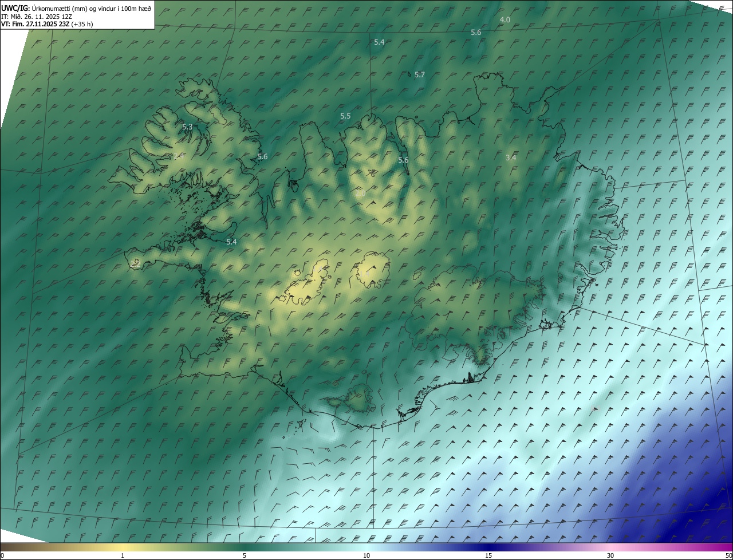
Task: Click the '4.0' value label on the map
Action: click(x=505, y=19)
